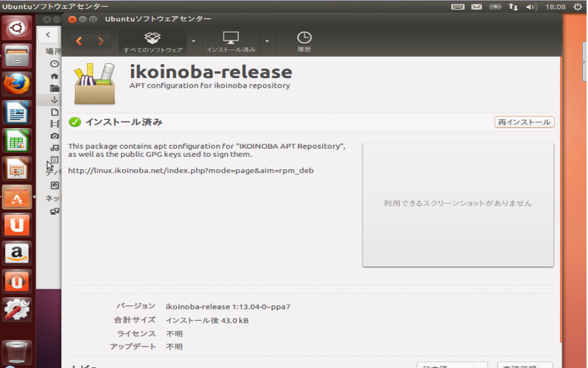Screen dimensions: 588x368
Task: Click the インストール済み status text
Action: point(123,122)
